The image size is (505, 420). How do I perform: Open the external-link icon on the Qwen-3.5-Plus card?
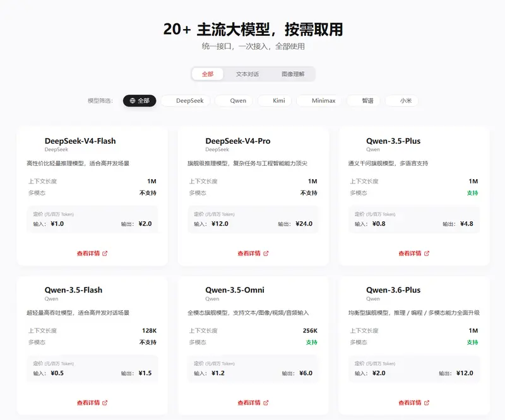[x=427, y=254]
